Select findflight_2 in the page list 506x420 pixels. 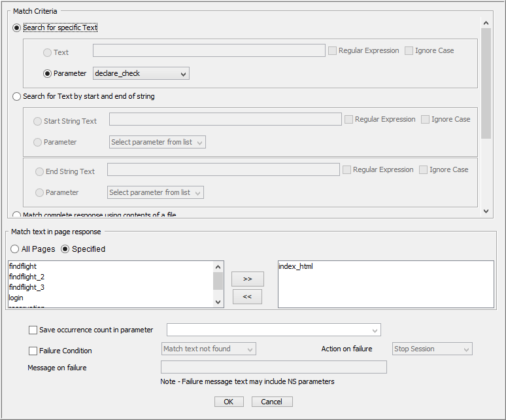27,277
